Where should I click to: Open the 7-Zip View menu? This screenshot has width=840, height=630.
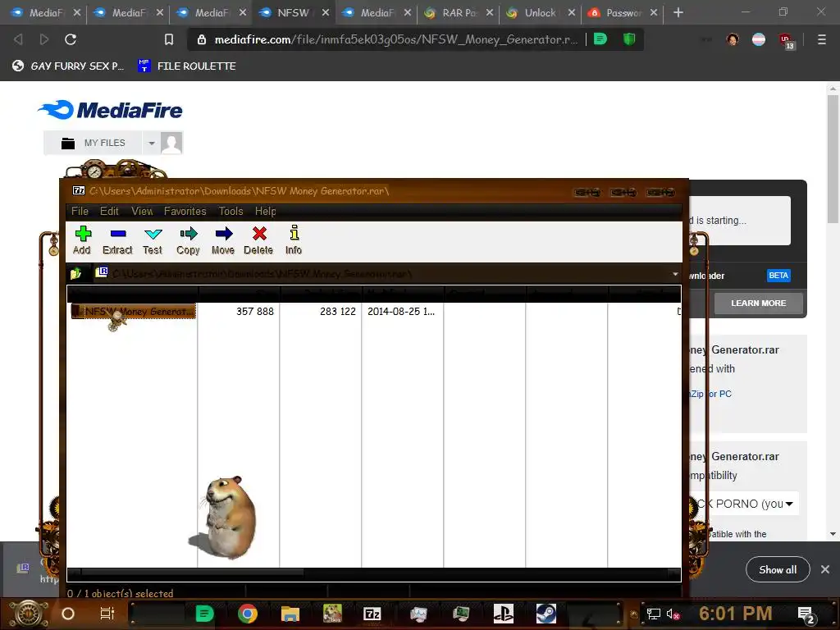coord(142,211)
